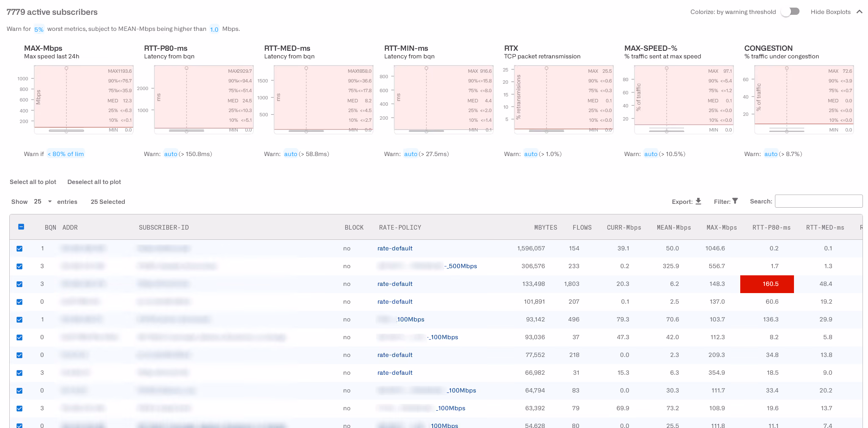Open MAX-SPEED-% auto warn setting

click(x=651, y=154)
